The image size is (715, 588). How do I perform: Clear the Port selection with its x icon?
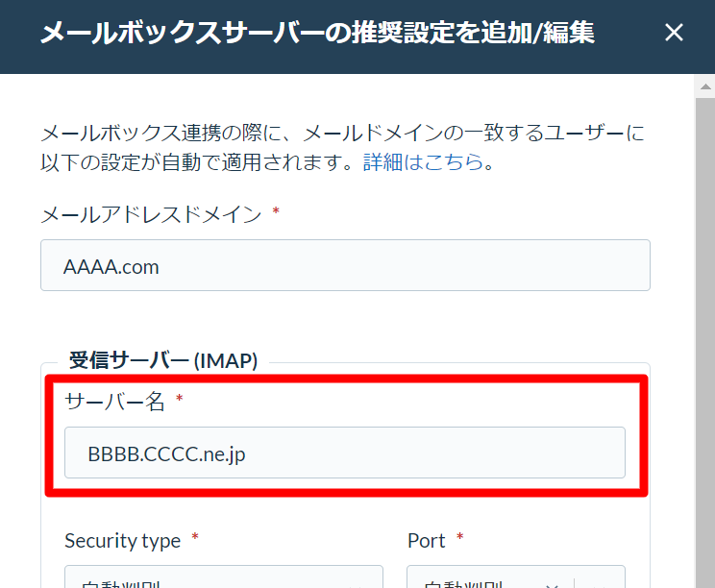pos(553,584)
